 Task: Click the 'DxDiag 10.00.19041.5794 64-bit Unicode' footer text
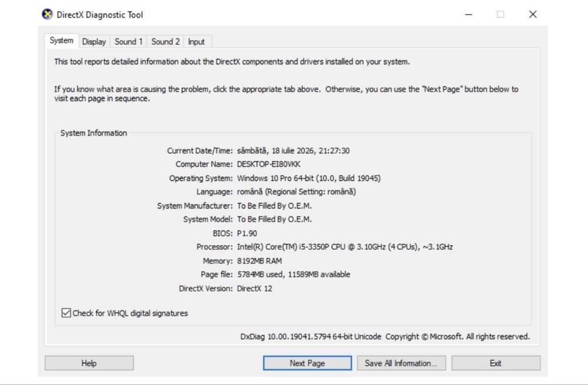(310, 337)
